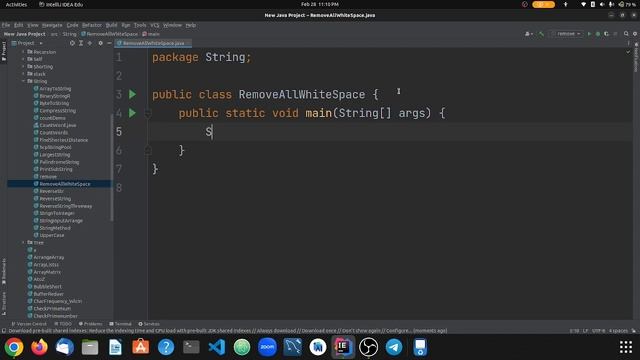640x360 pixels.
Task: Collapse all icon in Project panel header
Action: (90, 43)
